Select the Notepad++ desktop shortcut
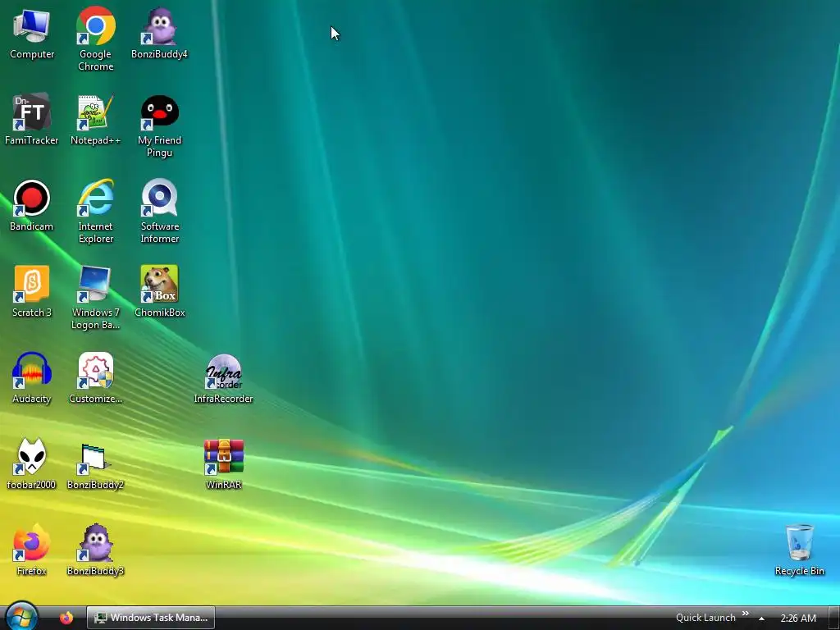 (95, 120)
